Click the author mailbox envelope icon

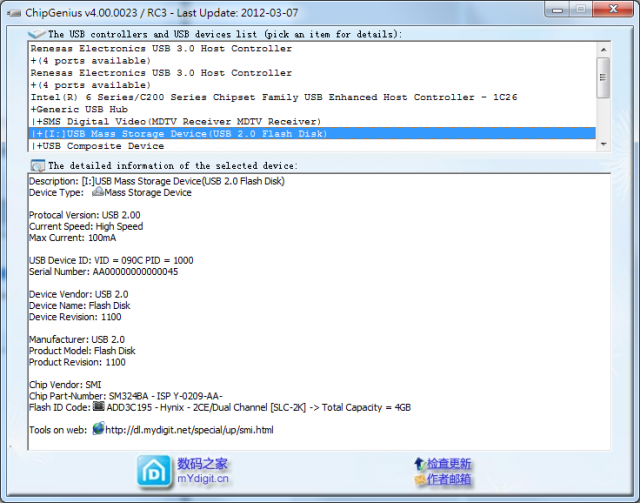[x=420, y=479]
